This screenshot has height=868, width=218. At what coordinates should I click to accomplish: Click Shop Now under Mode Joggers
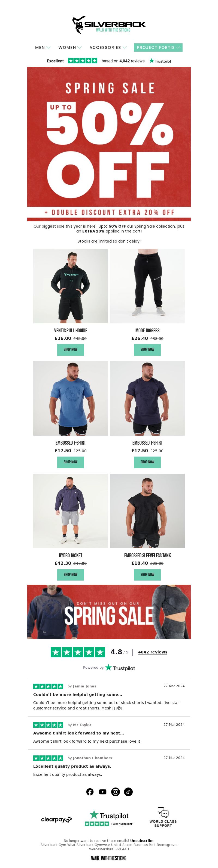(147, 349)
